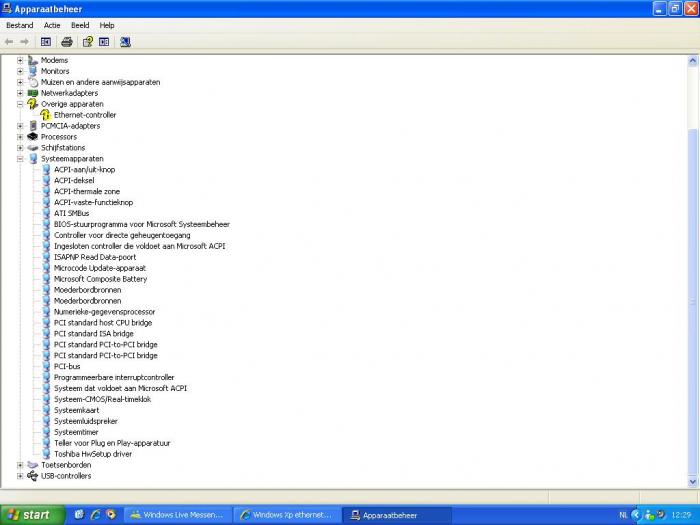Select PCI standard host CPU bridge

point(103,323)
